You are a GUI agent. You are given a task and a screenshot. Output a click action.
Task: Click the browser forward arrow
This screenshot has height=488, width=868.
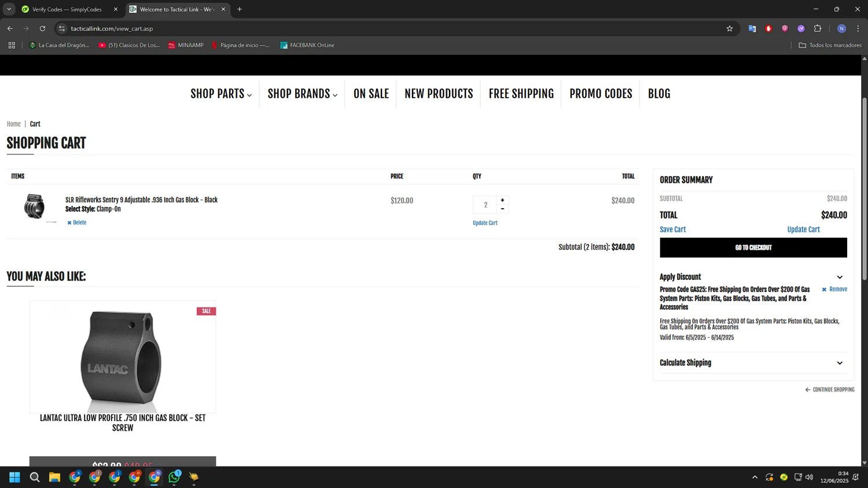coord(26,28)
